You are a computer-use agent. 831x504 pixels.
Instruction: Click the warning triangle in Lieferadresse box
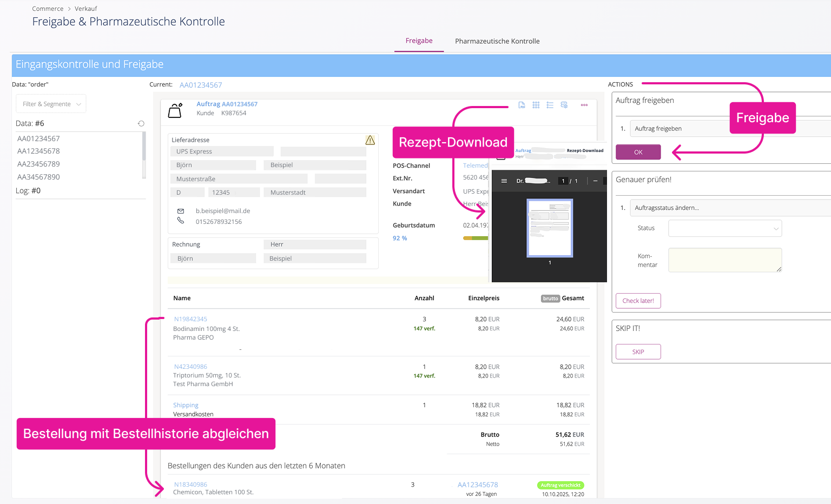[x=370, y=141]
